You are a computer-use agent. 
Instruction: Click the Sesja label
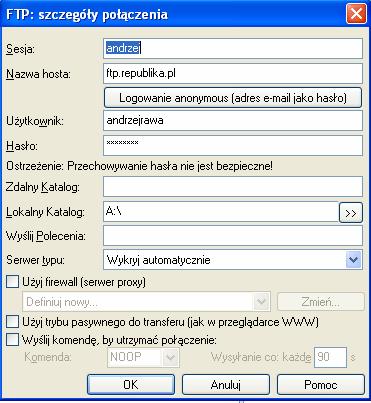(20, 49)
